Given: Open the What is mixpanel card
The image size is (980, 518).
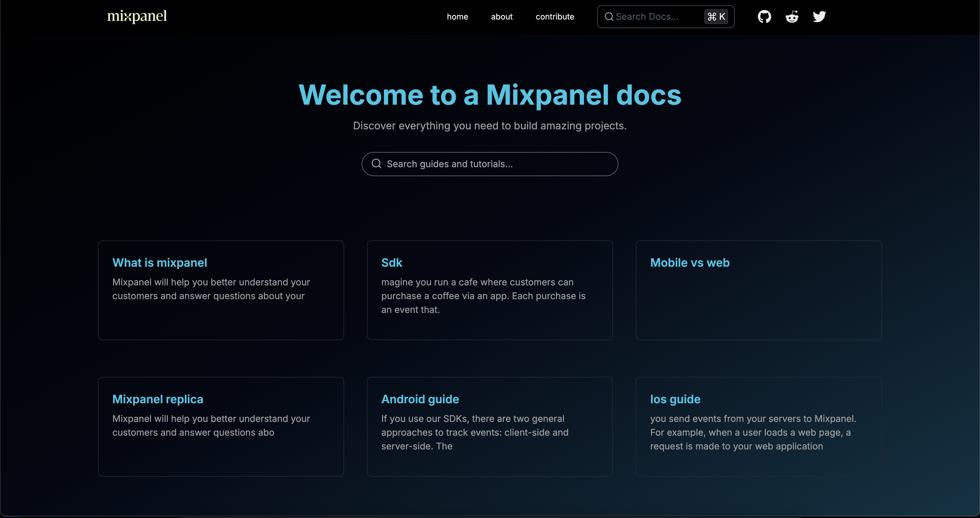Looking at the screenshot, I should click(x=221, y=290).
